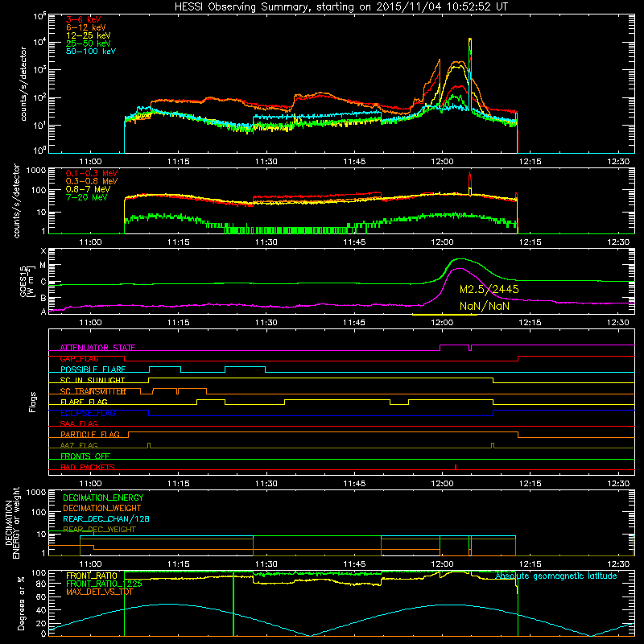Click the DECIMATION_ENERGY legend label

tap(103, 497)
